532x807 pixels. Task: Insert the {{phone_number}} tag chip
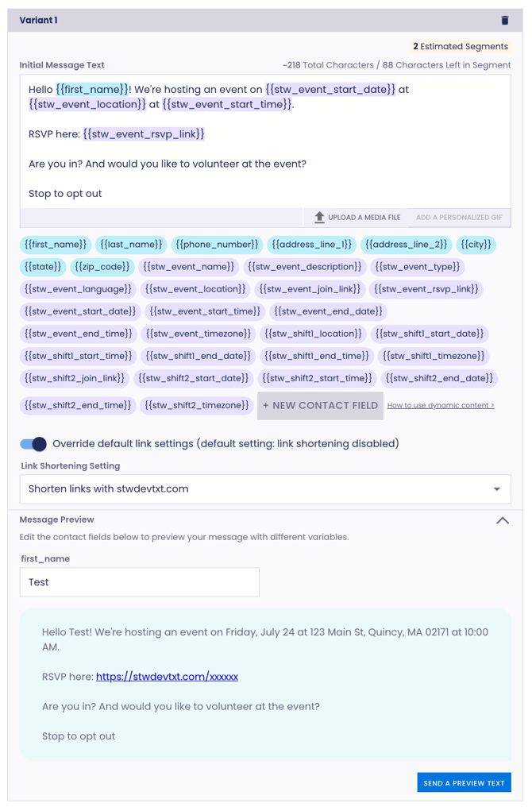(217, 245)
